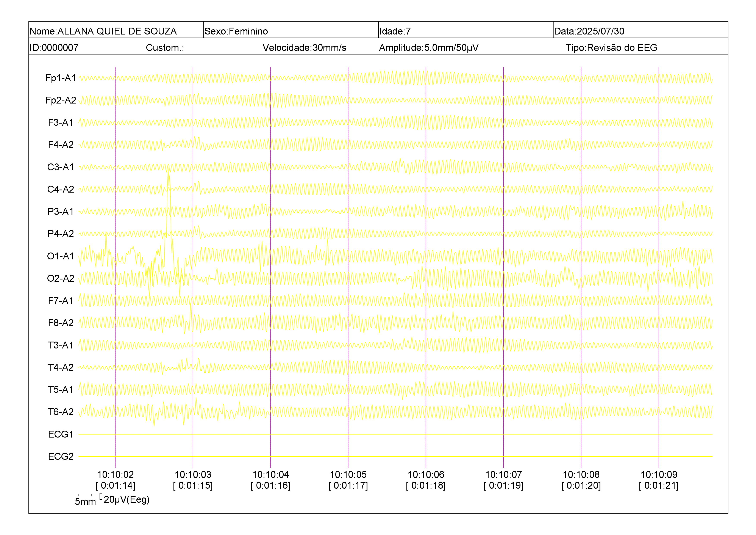The image size is (756, 535).
Task: Click the elapsed time [ 0:01:17]
Action: [x=348, y=485]
